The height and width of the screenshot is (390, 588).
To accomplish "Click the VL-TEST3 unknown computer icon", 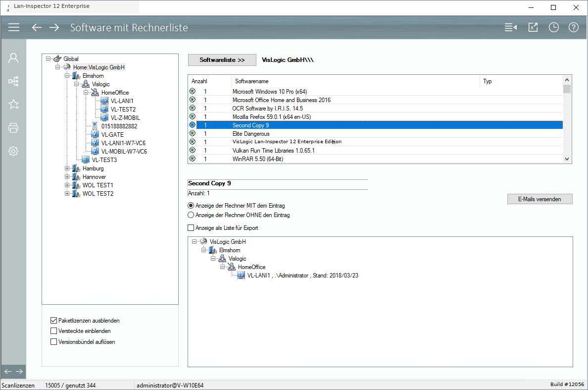I will (x=86, y=160).
